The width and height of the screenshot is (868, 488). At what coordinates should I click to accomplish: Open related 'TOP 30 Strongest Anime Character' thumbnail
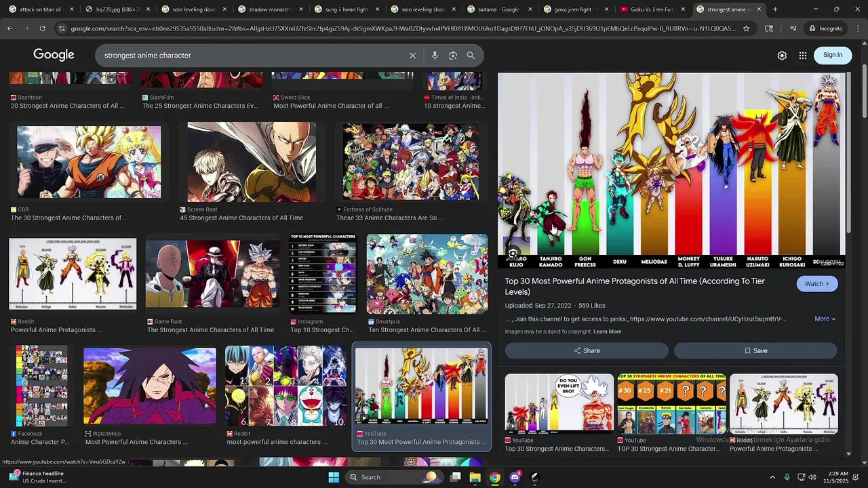coord(671,403)
